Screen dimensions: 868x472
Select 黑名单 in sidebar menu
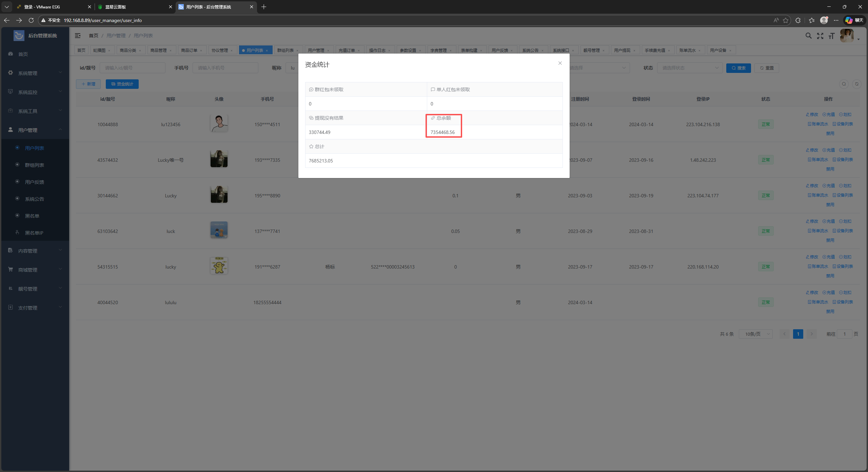pos(32,216)
